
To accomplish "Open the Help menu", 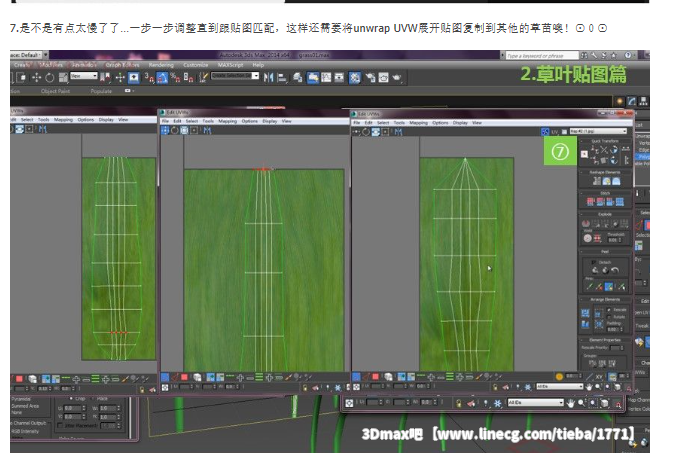I will pos(258,65).
